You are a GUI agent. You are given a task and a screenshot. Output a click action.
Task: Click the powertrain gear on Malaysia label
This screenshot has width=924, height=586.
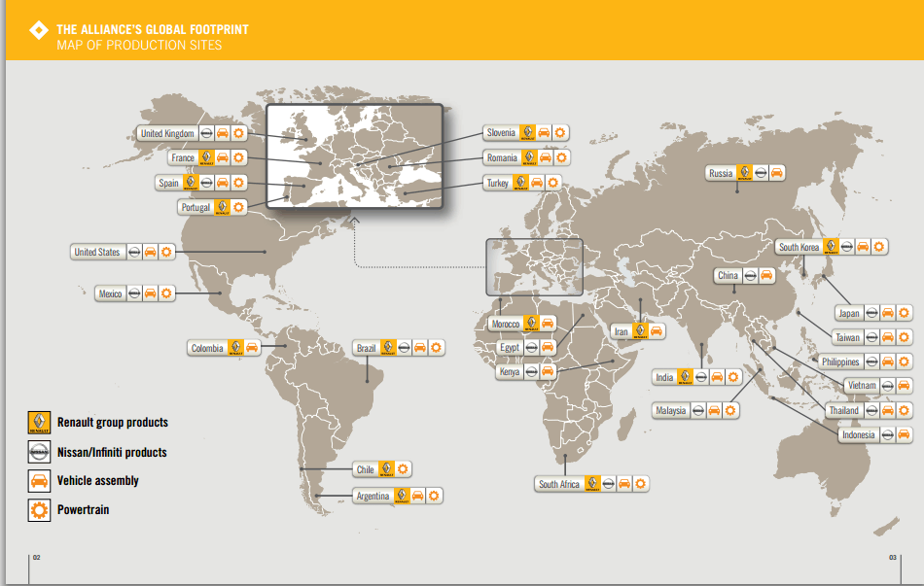click(x=730, y=410)
